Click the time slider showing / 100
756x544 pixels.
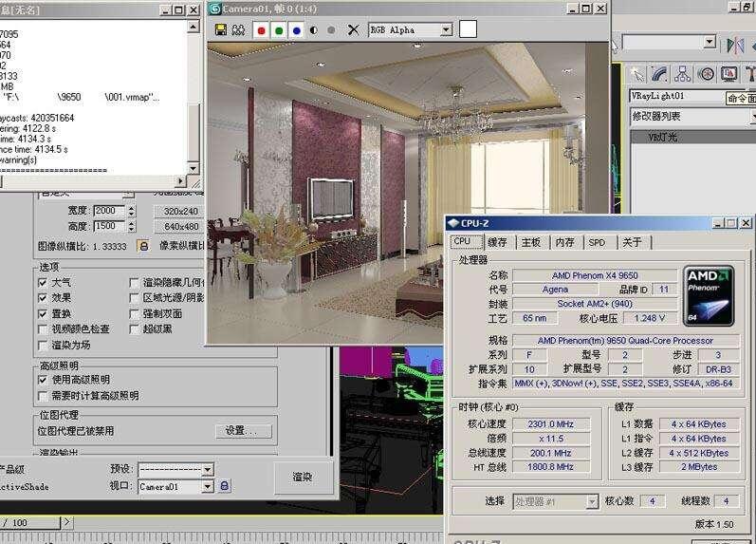[30, 522]
